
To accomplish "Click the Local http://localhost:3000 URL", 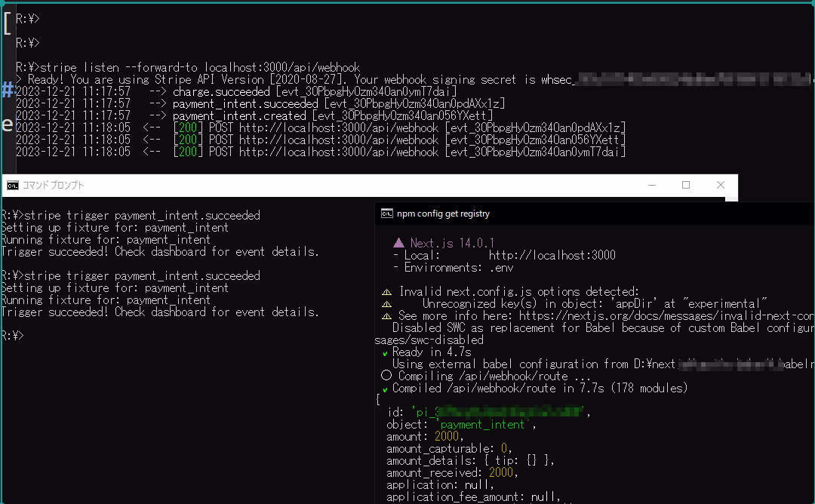I will point(552,255).
